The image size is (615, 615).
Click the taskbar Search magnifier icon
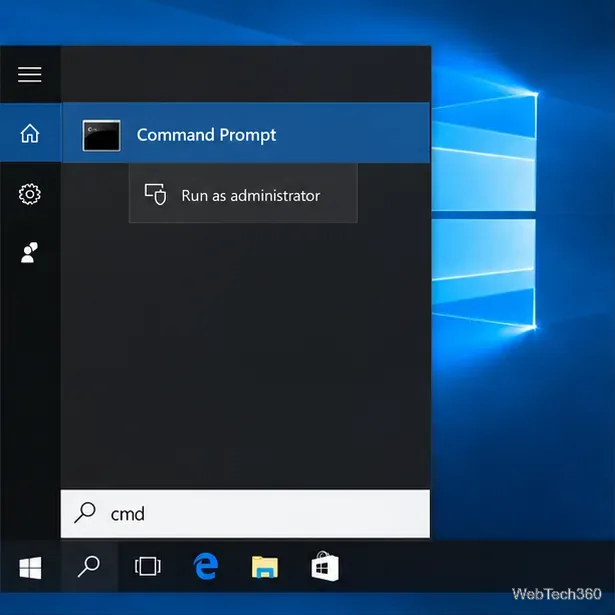point(89,566)
